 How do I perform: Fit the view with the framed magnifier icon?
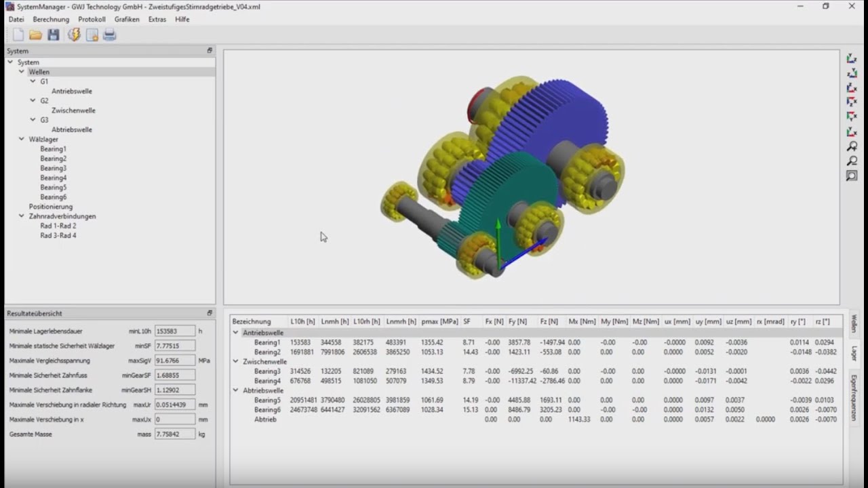(852, 176)
